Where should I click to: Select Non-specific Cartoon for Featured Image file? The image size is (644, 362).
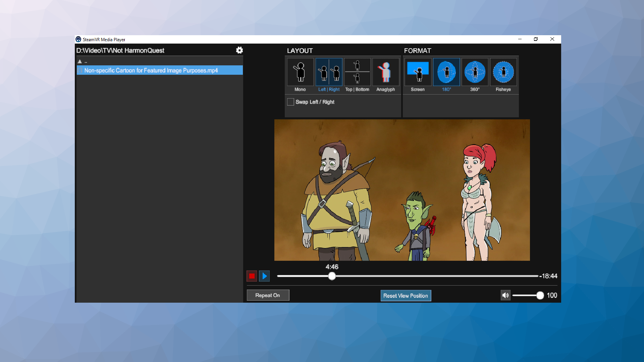coord(159,70)
